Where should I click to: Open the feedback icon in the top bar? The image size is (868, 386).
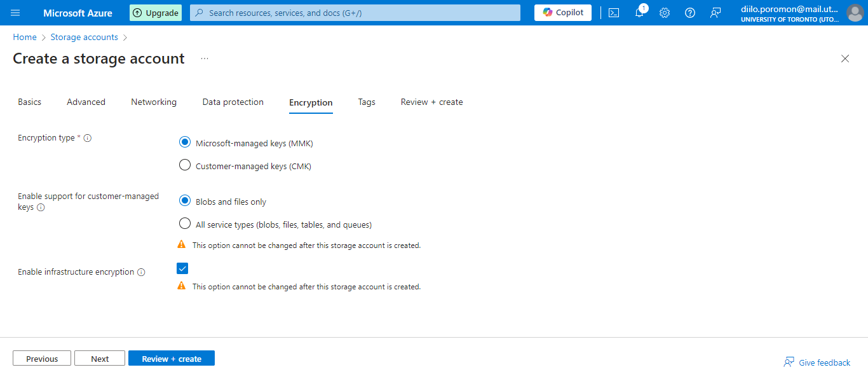click(x=715, y=13)
